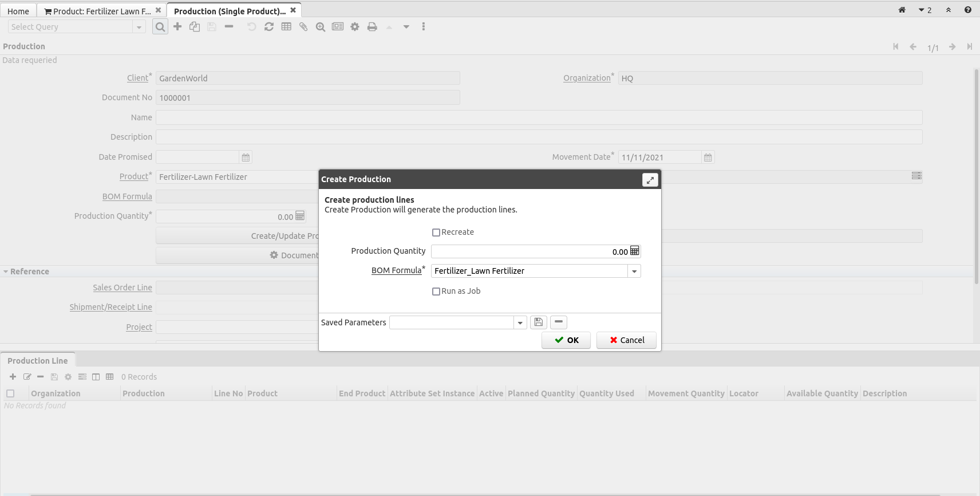Image resolution: width=980 pixels, height=496 pixels.
Task: Select the Production (Single Product) tab
Action: (x=230, y=11)
